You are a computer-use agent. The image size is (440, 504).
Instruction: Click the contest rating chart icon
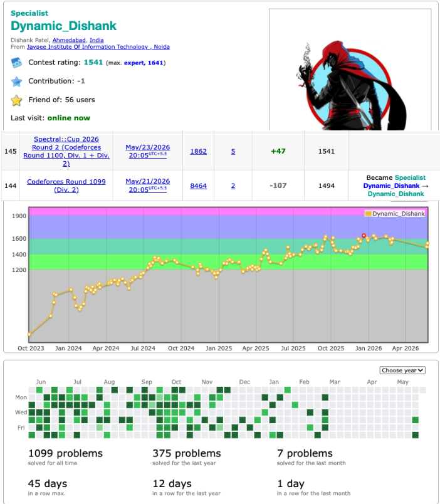click(x=16, y=63)
